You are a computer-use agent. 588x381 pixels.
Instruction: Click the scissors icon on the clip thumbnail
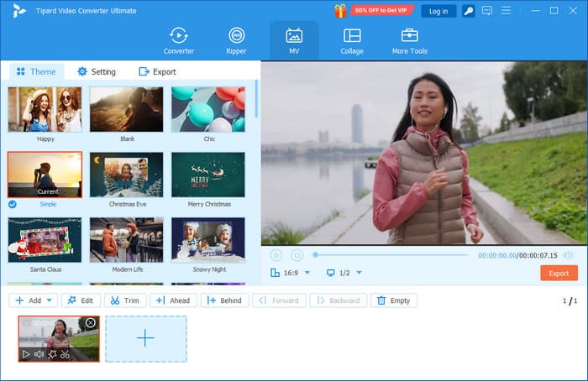[x=65, y=354]
